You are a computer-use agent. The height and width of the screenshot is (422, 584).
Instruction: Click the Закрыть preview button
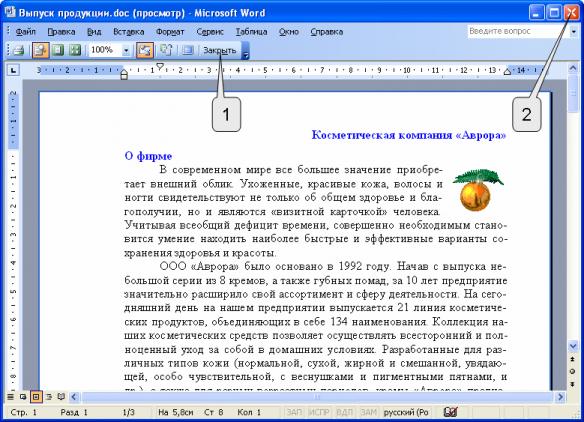point(220,50)
